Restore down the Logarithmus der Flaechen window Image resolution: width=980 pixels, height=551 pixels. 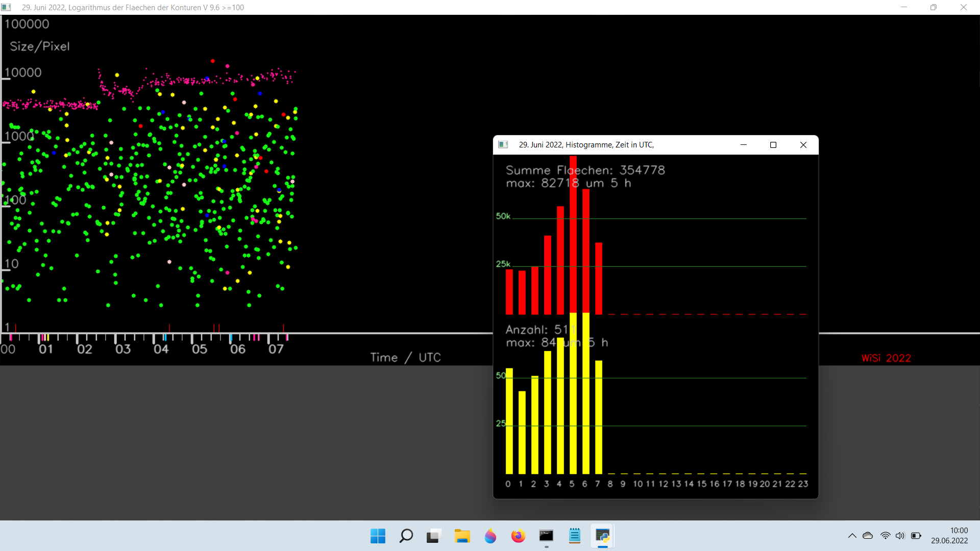point(934,7)
